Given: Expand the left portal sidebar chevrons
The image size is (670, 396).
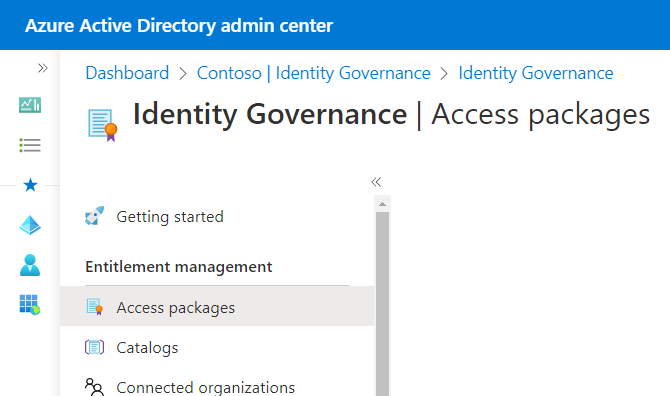Looking at the screenshot, I should (x=42, y=68).
